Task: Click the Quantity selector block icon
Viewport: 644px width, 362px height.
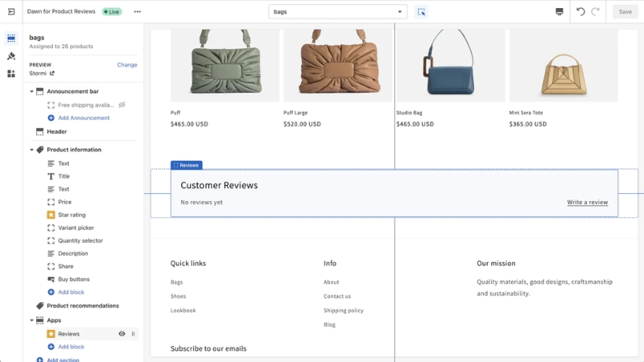Action: (51, 241)
